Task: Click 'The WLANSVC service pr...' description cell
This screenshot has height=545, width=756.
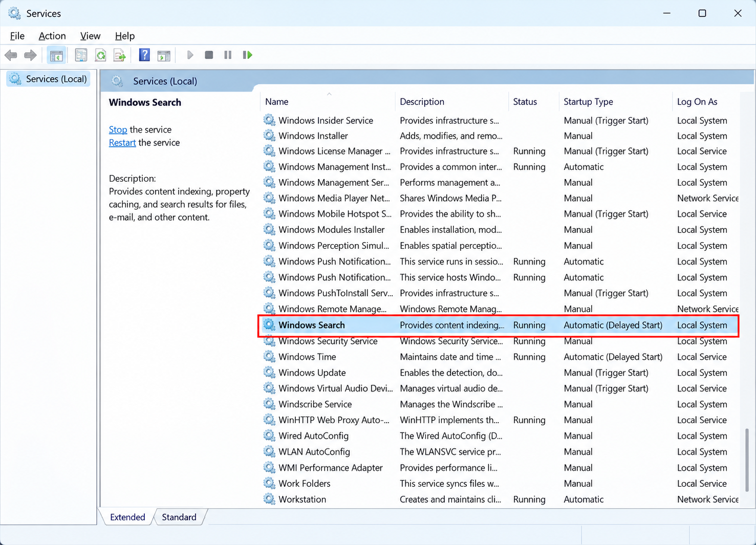Action: coord(450,451)
